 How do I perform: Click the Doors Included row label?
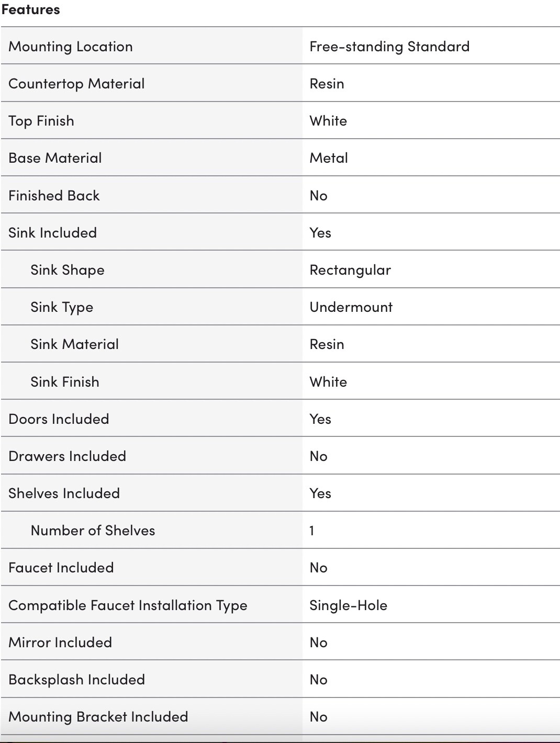[59, 419]
